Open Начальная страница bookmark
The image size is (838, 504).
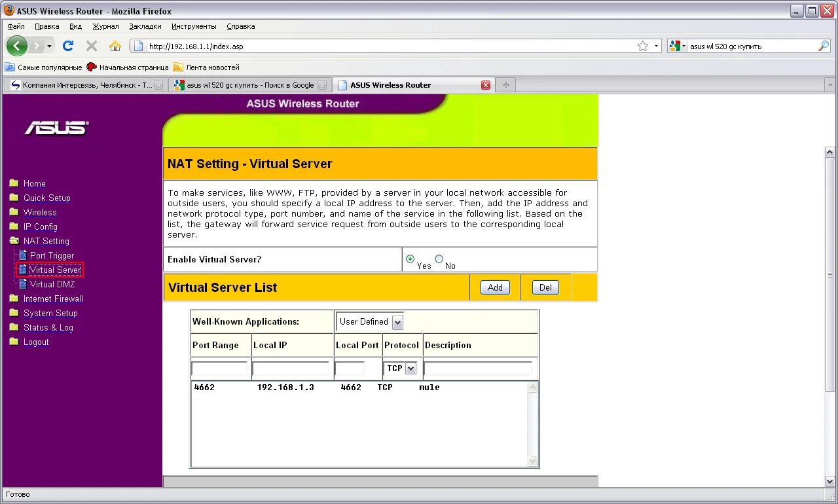coord(128,67)
